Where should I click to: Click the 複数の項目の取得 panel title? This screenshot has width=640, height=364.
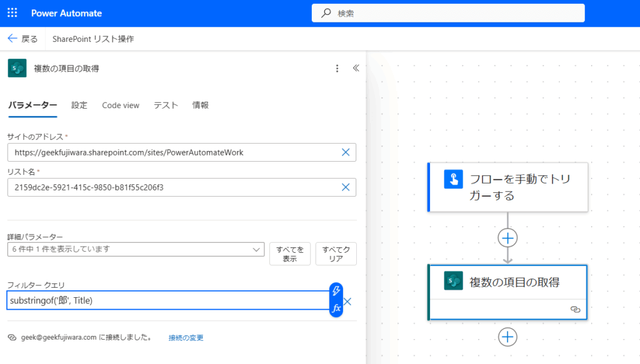pyautogui.click(x=66, y=69)
